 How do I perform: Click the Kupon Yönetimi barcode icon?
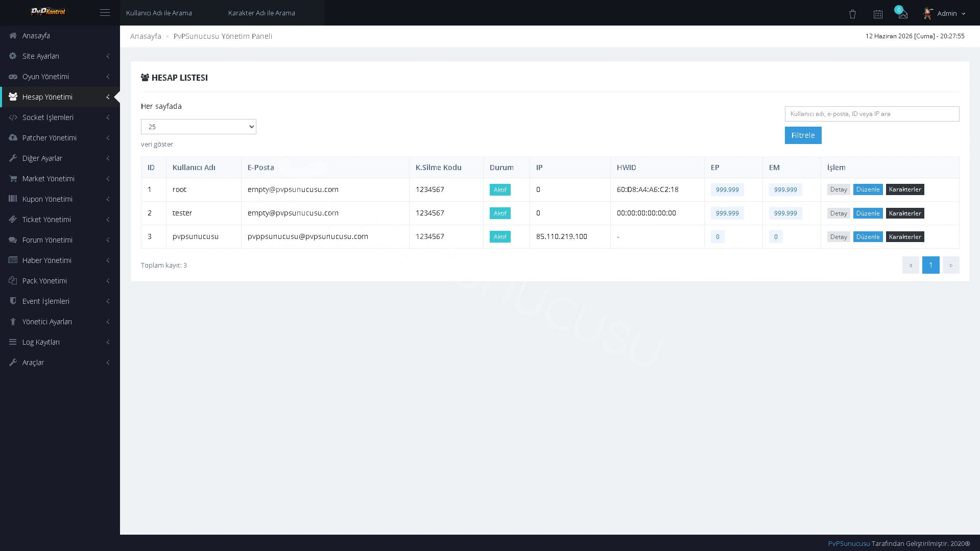coord(13,199)
